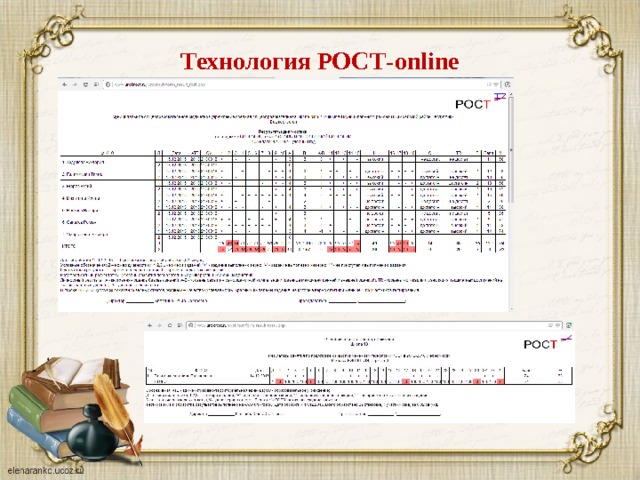Click the Home icon in the upper browser

(x=96, y=84)
